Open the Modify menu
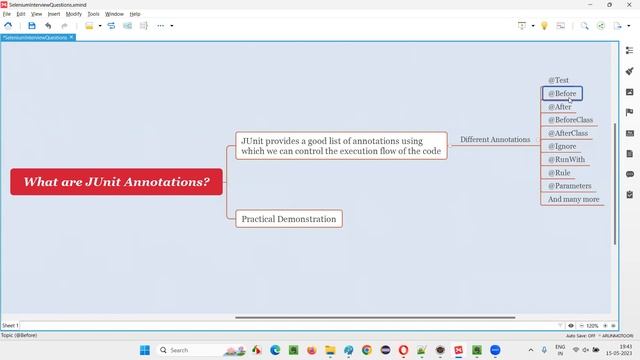This screenshot has height=360, width=640. tap(73, 14)
